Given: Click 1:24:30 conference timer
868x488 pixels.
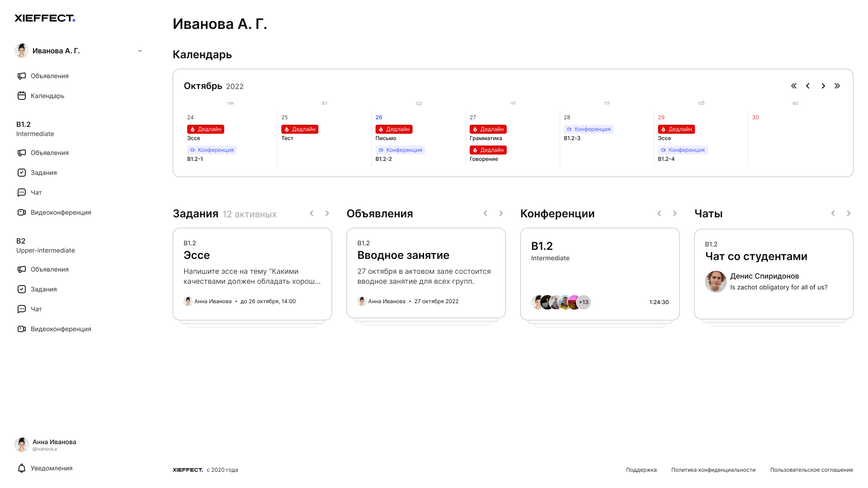Looking at the screenshot, I should click(x=659, y=302).
